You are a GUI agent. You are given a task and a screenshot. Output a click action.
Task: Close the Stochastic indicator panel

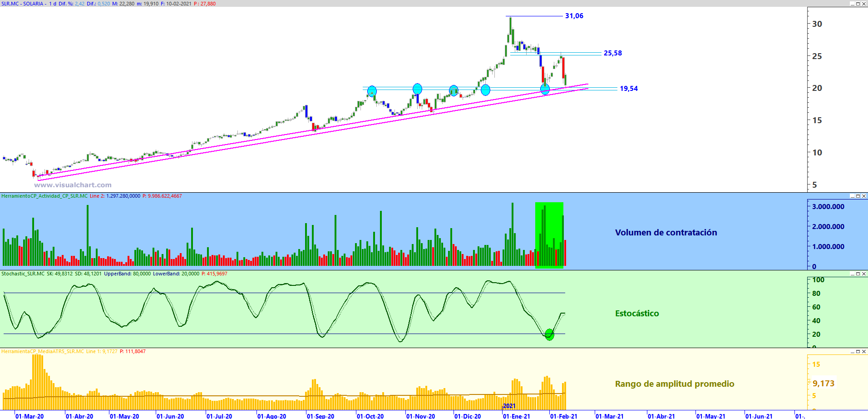tap(864, 274)
